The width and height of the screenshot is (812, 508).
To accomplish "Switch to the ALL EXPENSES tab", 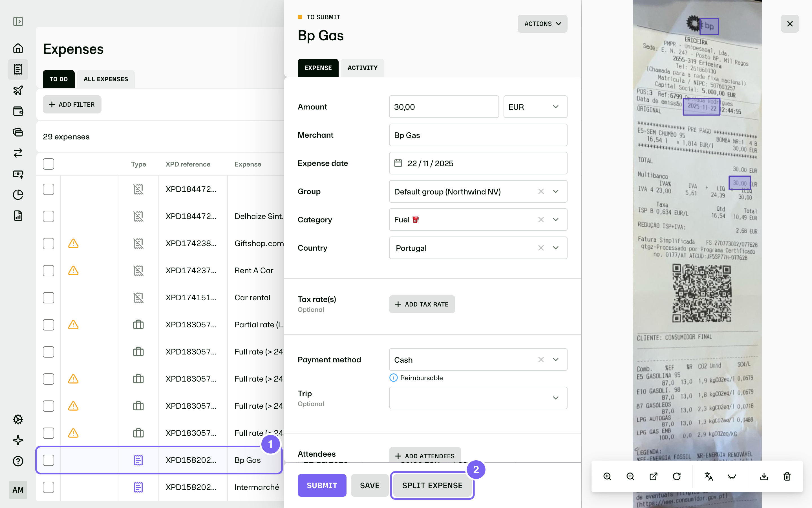I will click(106, 79).
